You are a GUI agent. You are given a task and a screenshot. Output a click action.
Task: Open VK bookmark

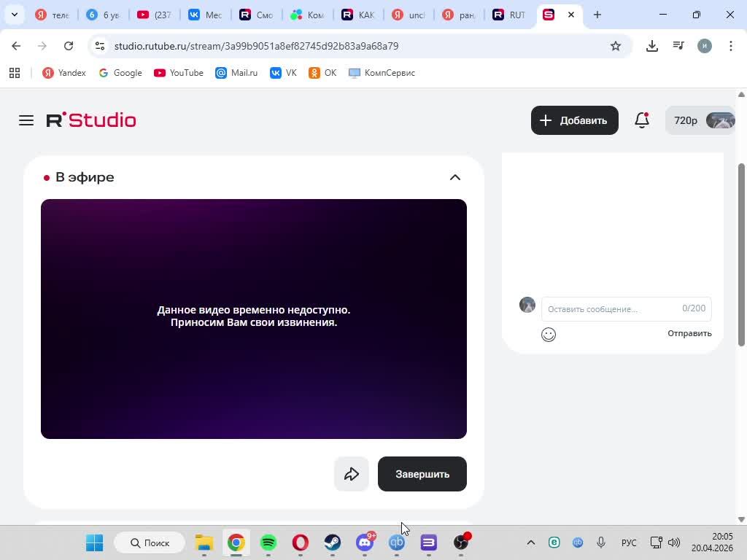284,73
